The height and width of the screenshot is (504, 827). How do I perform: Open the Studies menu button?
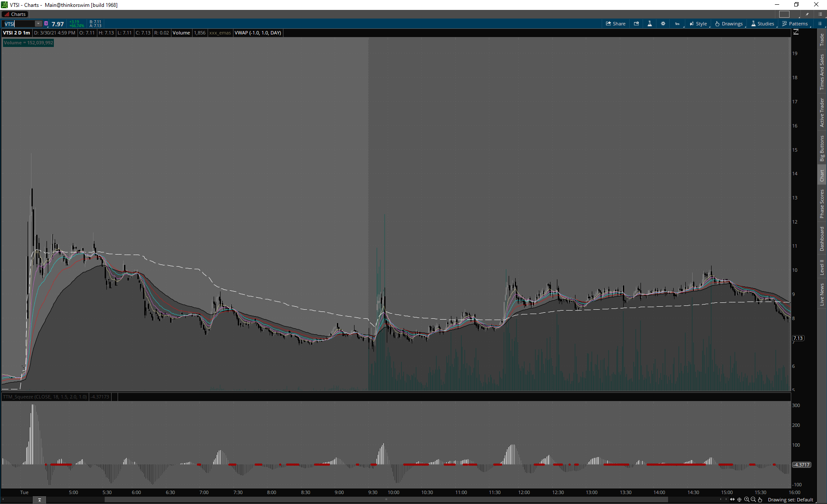point(762,24)
